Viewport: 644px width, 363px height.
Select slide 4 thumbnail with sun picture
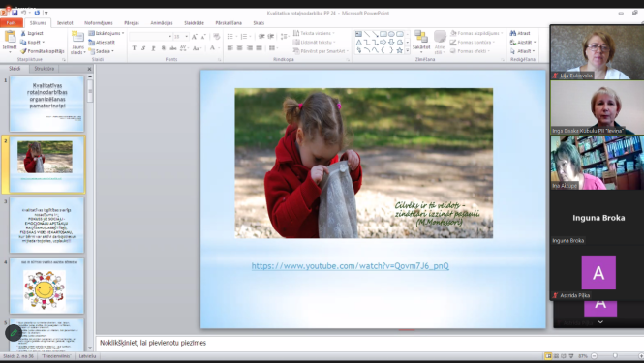[x=46, y=287]
